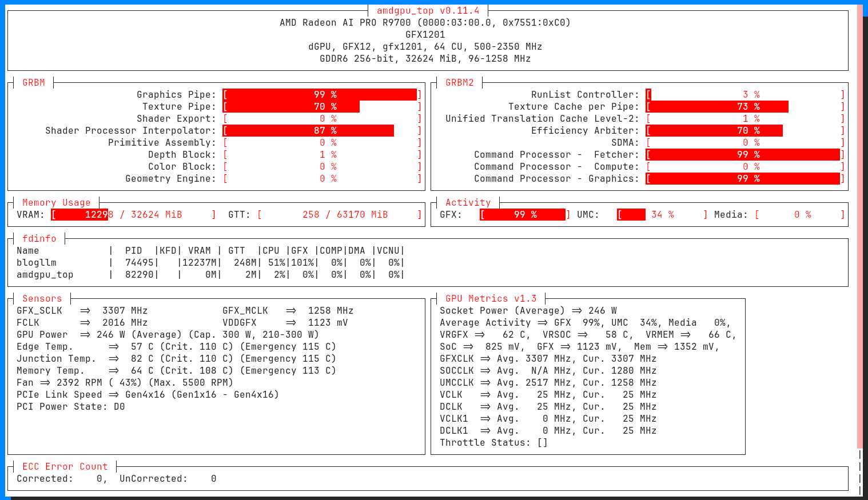This screenshot has height=500, width=868.
Task: Click the KFD column header in fdinfo
Action: (168, 250)
